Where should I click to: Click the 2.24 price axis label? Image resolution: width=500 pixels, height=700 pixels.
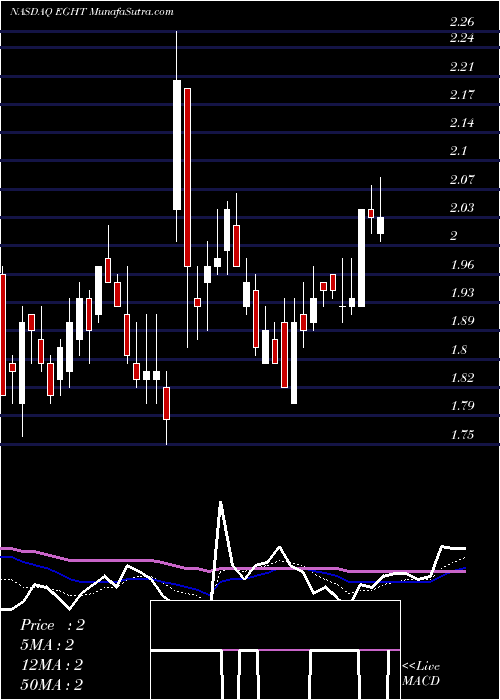pyautogui.click(x=462, y=38)
